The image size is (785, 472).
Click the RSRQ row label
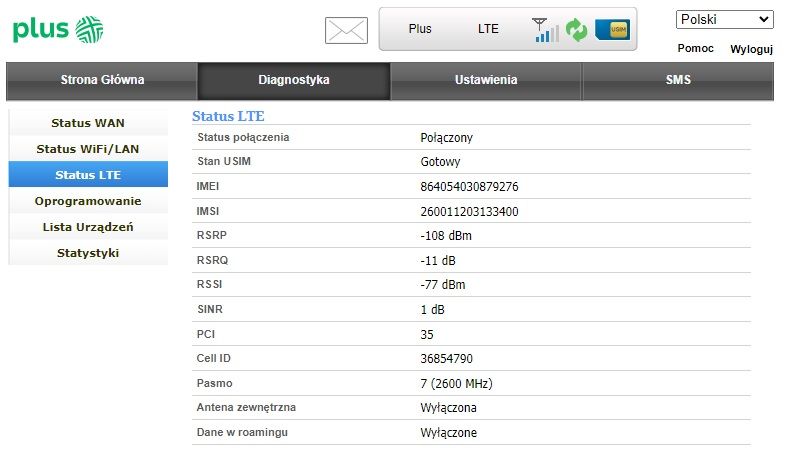pos(212,261)
